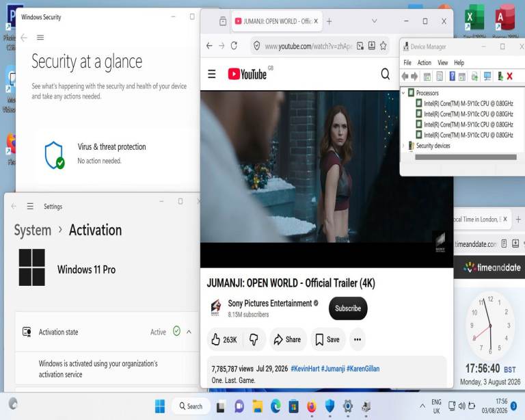525x420 pixels.
Task: Click scan for hardware changes monitor icon
Action: (x=487, y=77)
